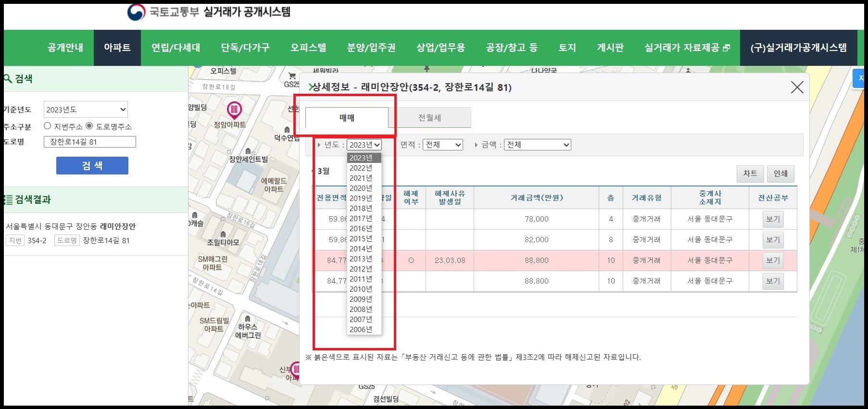Click 거래금액(만원) column header
This screenshot has width=868, height=409.
(537, 198)
